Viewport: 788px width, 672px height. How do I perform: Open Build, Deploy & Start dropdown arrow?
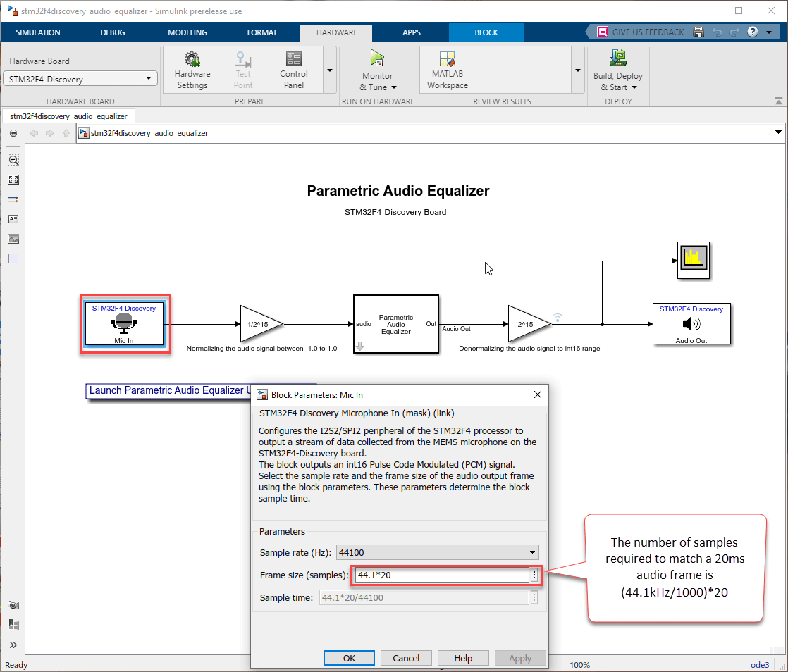[x=634, y=87]
